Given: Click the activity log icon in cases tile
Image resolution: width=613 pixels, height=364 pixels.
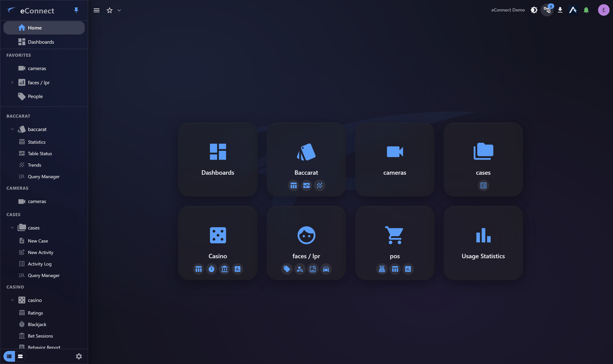Looking at the screenshot, I should pyautogui.click(x=484, y=185).
